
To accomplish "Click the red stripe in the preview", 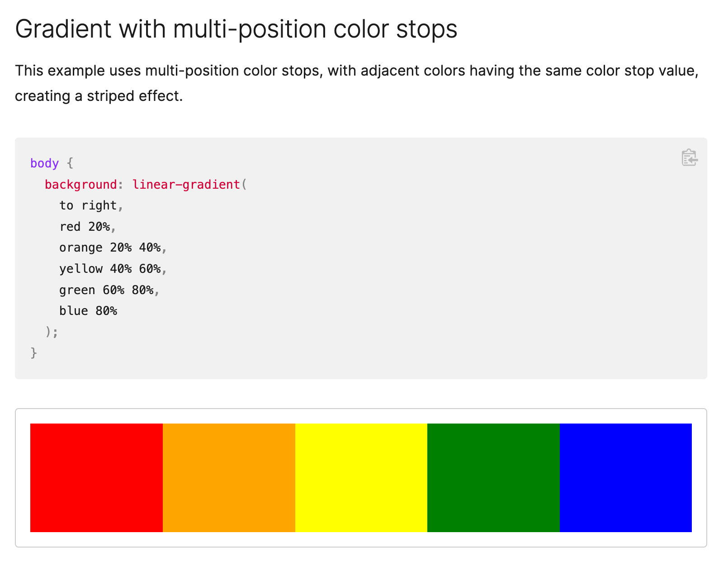I will [x=96, y=477].
